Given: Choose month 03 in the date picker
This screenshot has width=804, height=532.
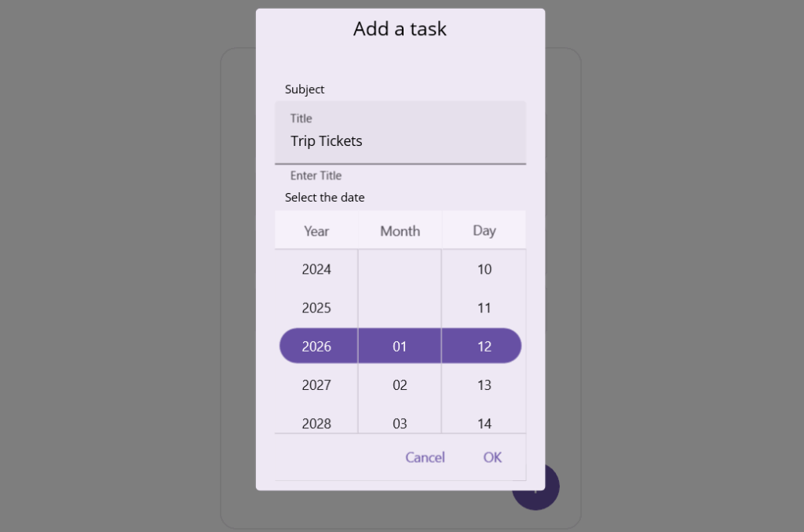Looking at the screenshot, I should [400, 423].
